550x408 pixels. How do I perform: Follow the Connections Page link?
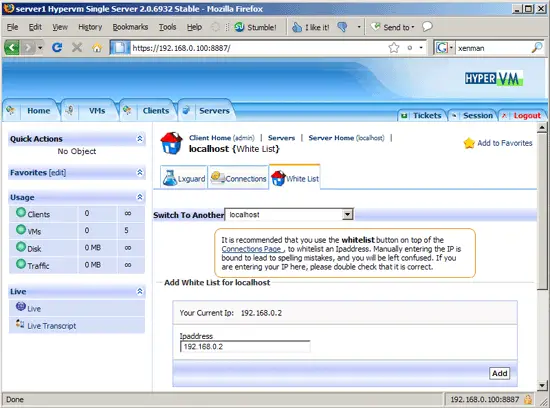click(x=251, y=249)
